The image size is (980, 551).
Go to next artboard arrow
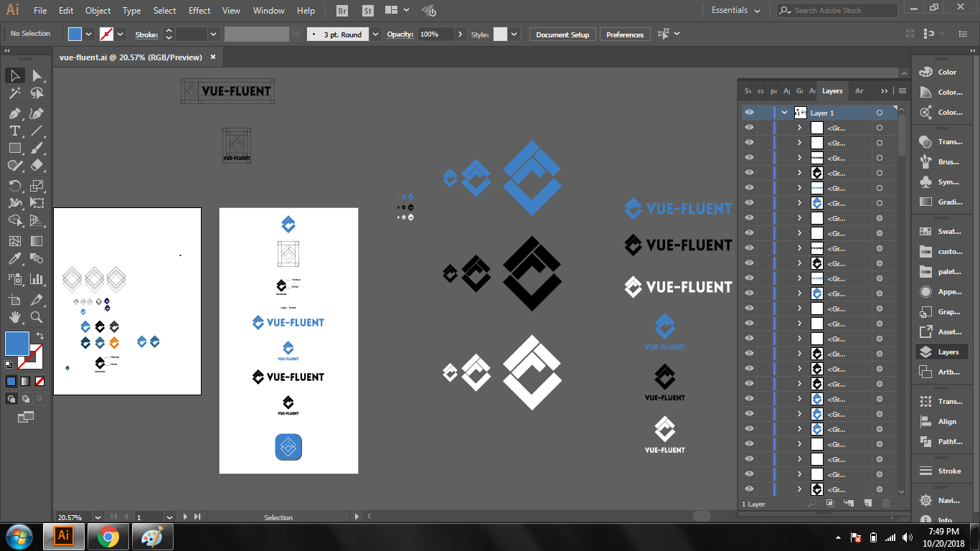pos(186,517)
